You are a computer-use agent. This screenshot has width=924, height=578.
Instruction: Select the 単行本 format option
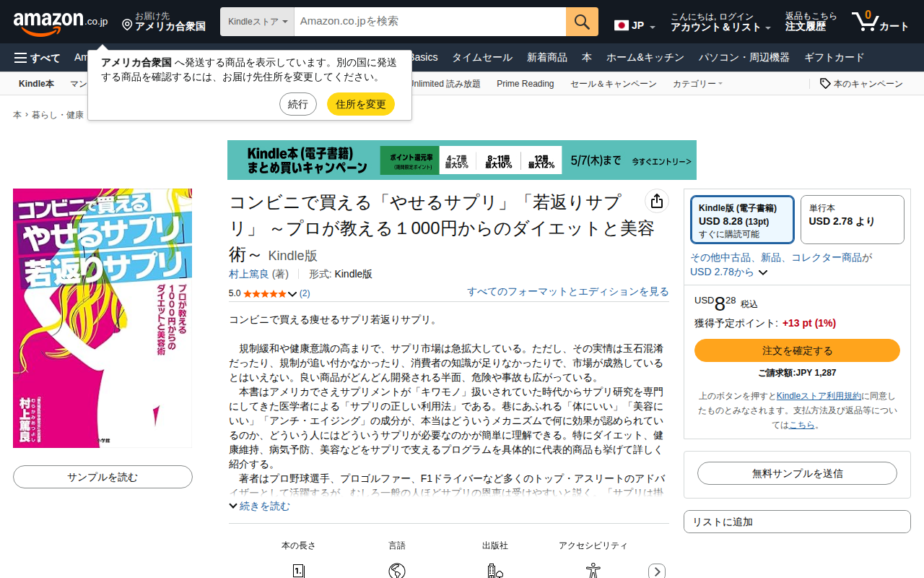click(852, 220)
